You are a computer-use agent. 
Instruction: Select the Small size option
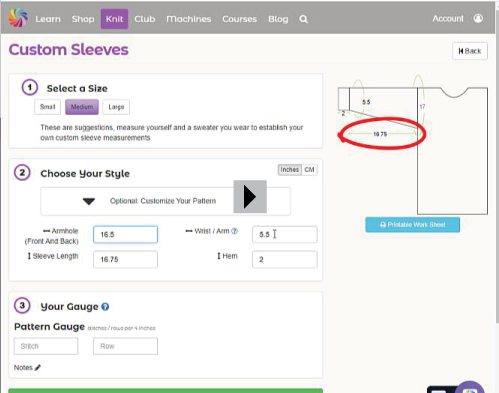(47, 107)
